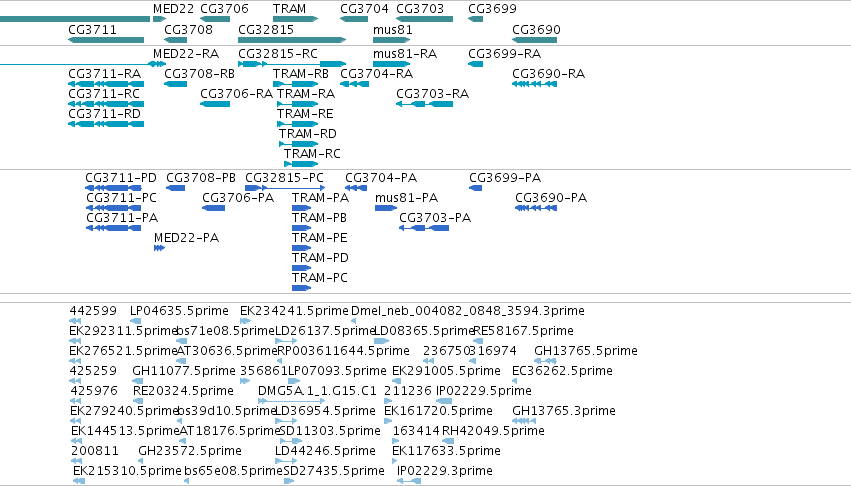
Task: Click the RH42049.5prime EST label
Action: point(493,431)
